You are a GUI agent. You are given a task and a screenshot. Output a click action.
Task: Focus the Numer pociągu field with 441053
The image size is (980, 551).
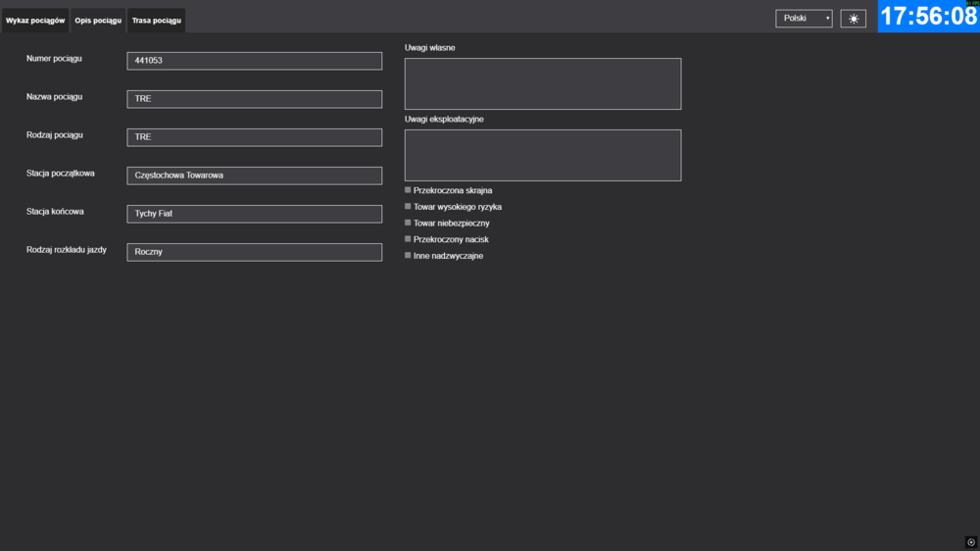254,61
